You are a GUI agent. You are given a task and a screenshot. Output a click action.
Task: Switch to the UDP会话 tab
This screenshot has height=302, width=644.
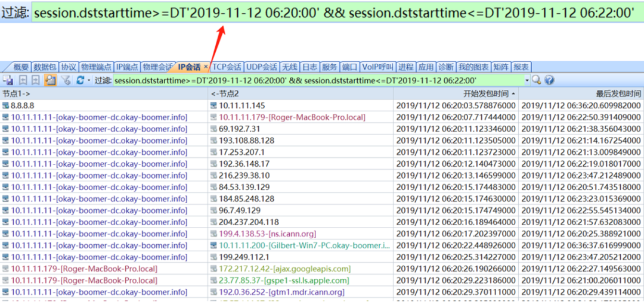[262, 67]
